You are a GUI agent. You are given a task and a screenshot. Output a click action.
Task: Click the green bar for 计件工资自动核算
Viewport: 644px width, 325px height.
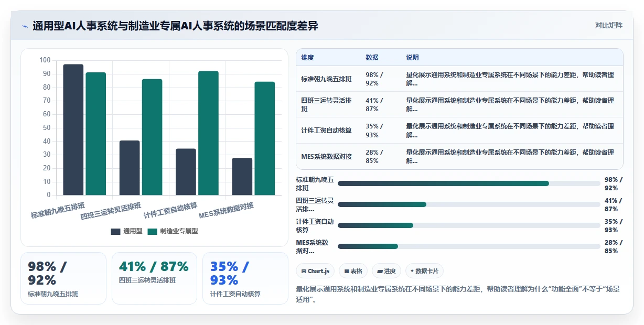pos(208,133)
